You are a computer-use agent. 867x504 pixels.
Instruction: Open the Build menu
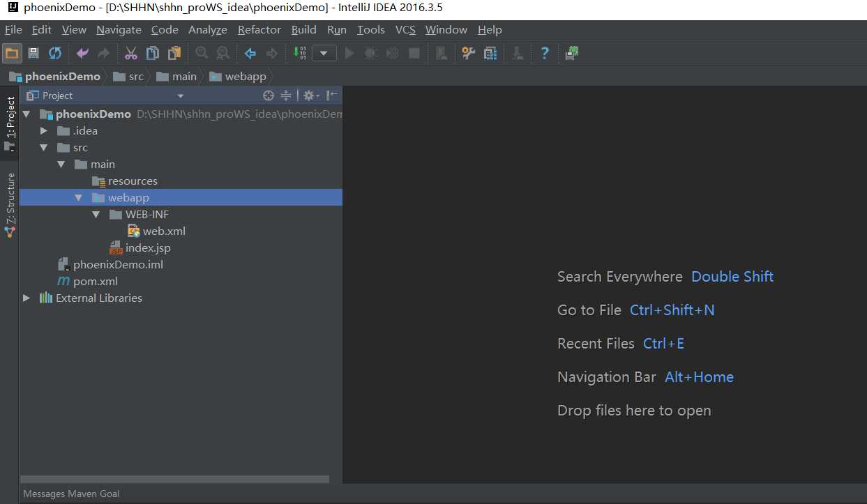point(304,29)
